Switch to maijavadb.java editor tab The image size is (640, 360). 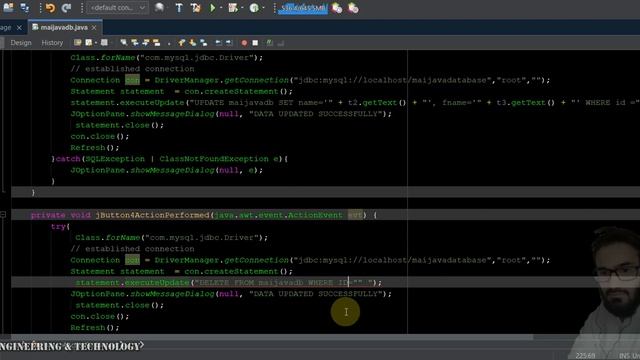(x=64, y=27)
